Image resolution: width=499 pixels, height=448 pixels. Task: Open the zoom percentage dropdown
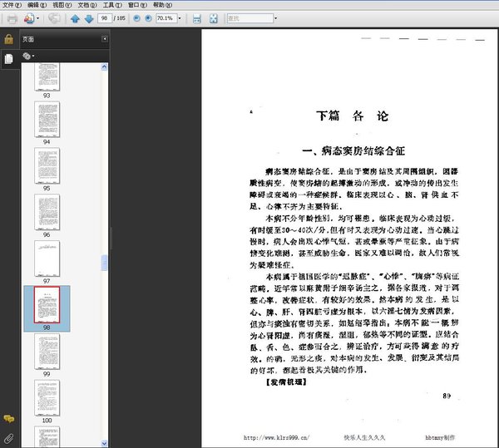tap(180, 18)
